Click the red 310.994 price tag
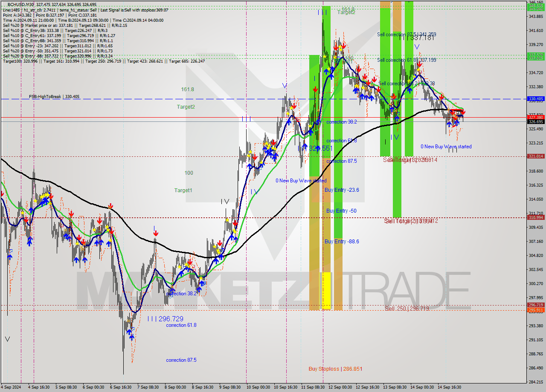The height and width of the screenshot is (392, 546). coord(536,217)
